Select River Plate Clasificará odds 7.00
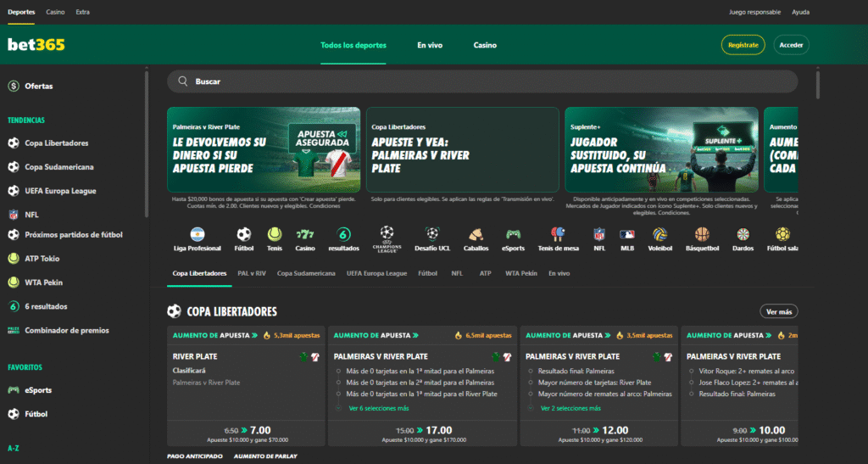Image resolution: width=868 pixels, height=464 pixels. (x=247, y=433)
